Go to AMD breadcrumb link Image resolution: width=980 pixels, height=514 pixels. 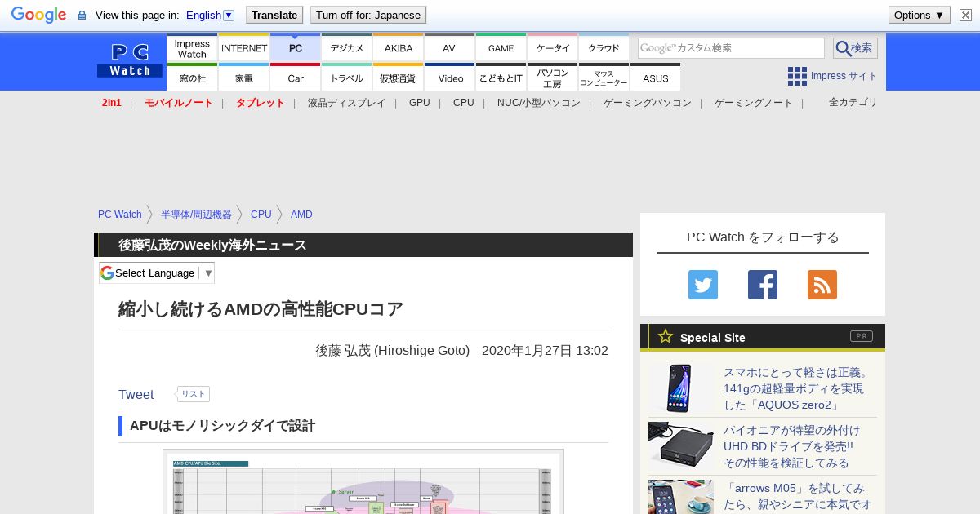pyautogui.click(x=301, y=215)
